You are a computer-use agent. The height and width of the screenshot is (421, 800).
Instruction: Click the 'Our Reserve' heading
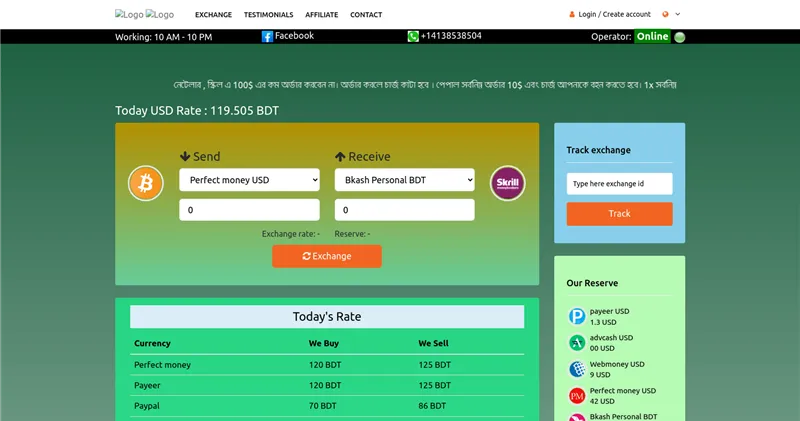[x=592, y=283]
